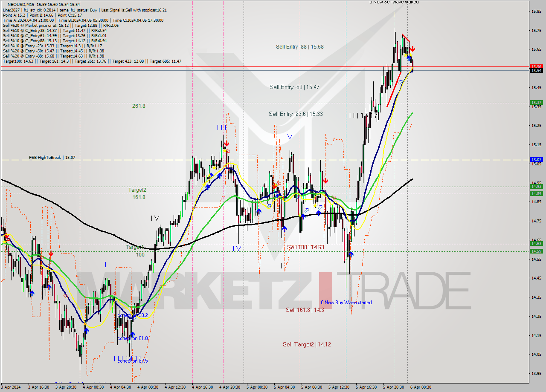Select the '5 Apr 12:30' time axis label
The height and width of the screenshot is (392, 546).
click(339, 387)
